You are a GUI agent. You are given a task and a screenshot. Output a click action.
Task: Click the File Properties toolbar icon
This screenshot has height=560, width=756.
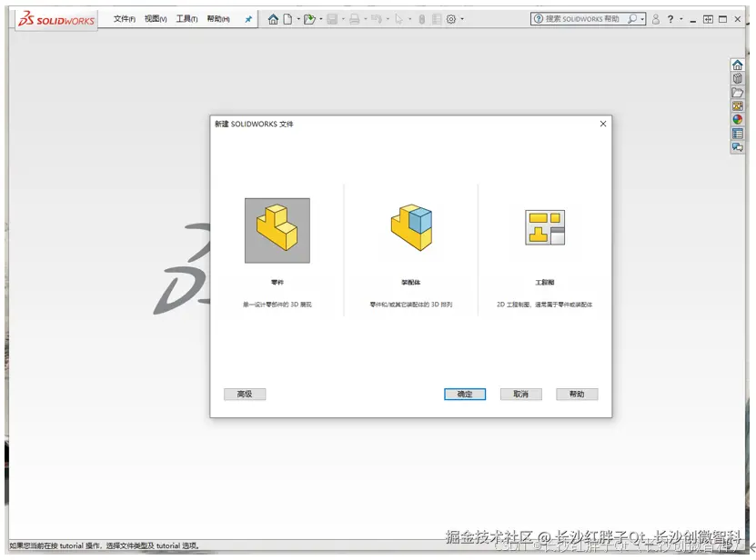pyautogui.click(x=437, y=19)
